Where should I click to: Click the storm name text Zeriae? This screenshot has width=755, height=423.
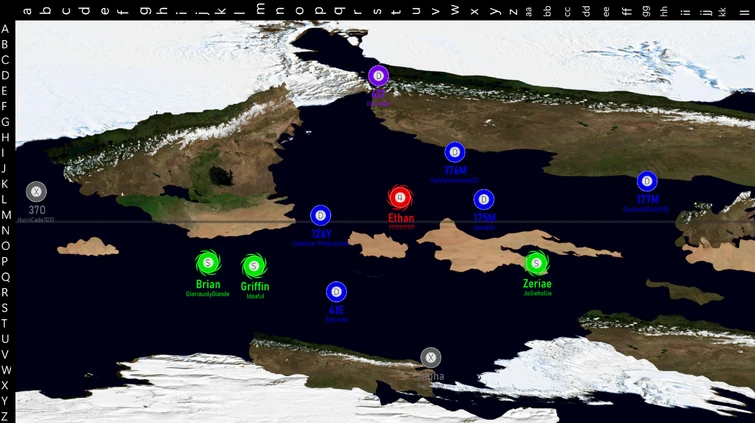537,284
